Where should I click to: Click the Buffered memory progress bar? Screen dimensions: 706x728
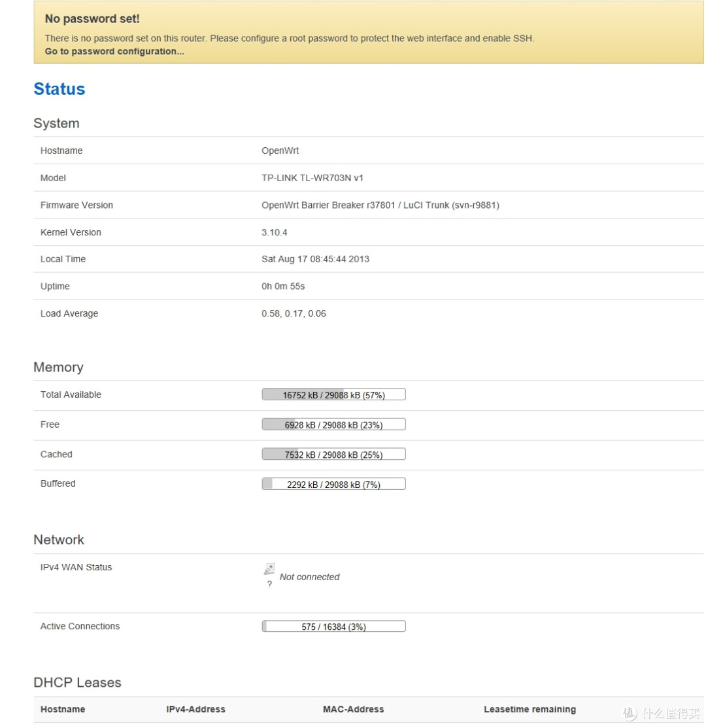[333, 484]
